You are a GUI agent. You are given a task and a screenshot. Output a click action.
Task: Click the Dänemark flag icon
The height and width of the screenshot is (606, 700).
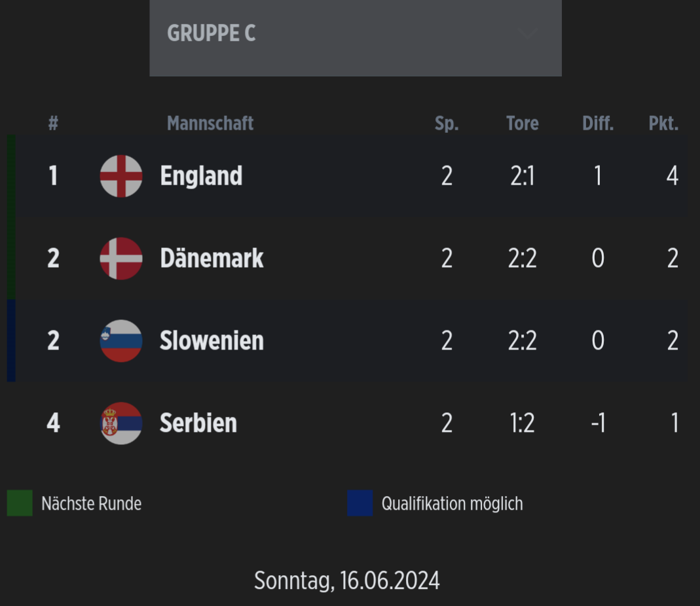point(121,258)
